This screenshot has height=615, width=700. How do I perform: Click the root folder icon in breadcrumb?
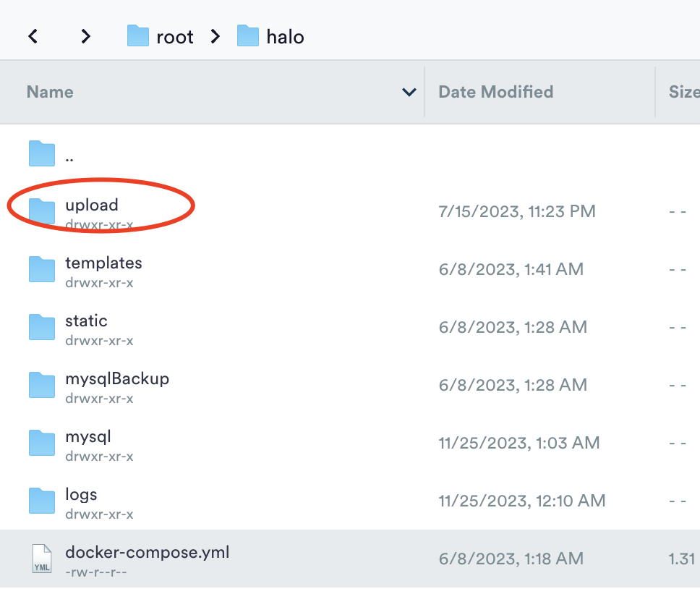(x=138, y=36)
